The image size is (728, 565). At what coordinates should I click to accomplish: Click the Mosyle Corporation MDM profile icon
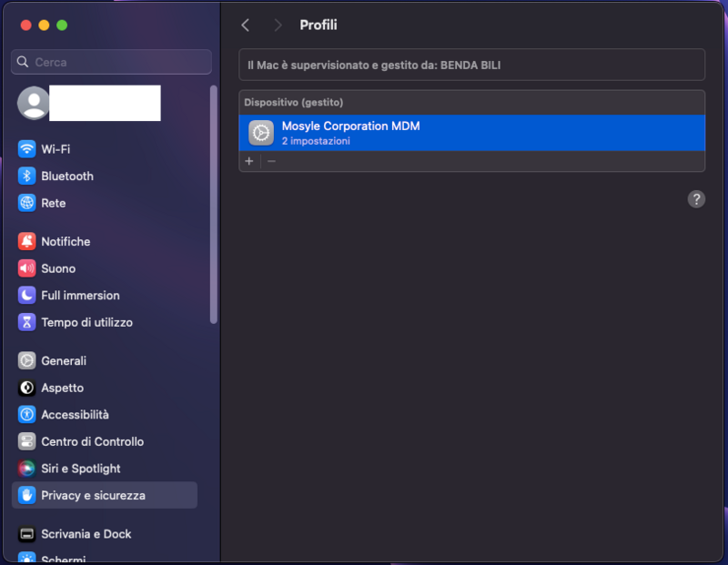pyautogui.click(x=261, y=133)
